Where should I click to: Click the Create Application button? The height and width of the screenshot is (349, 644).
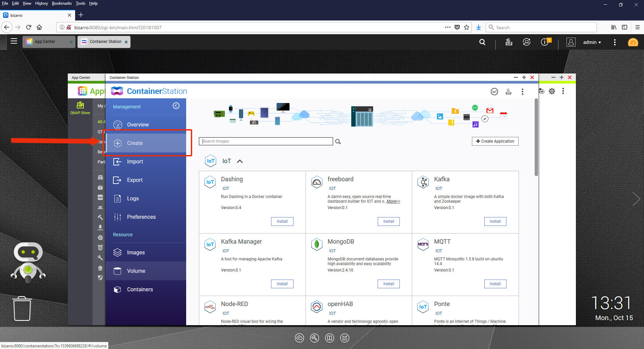pos(495,141)
